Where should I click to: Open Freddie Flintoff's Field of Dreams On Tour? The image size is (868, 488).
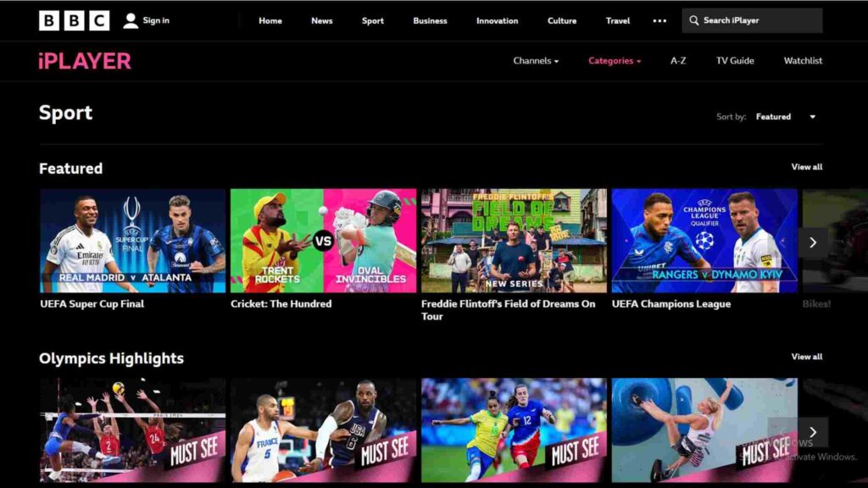(x=513, y=240)
